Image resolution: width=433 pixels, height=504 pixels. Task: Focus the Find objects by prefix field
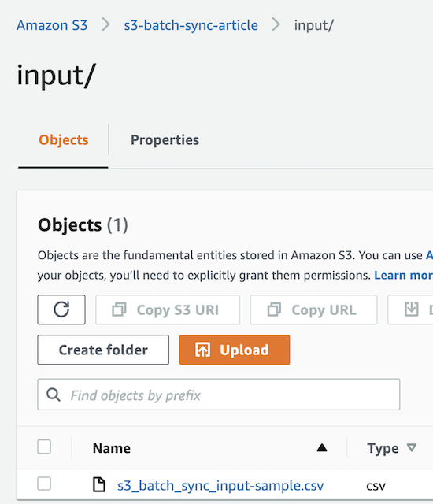coord(219,395)
